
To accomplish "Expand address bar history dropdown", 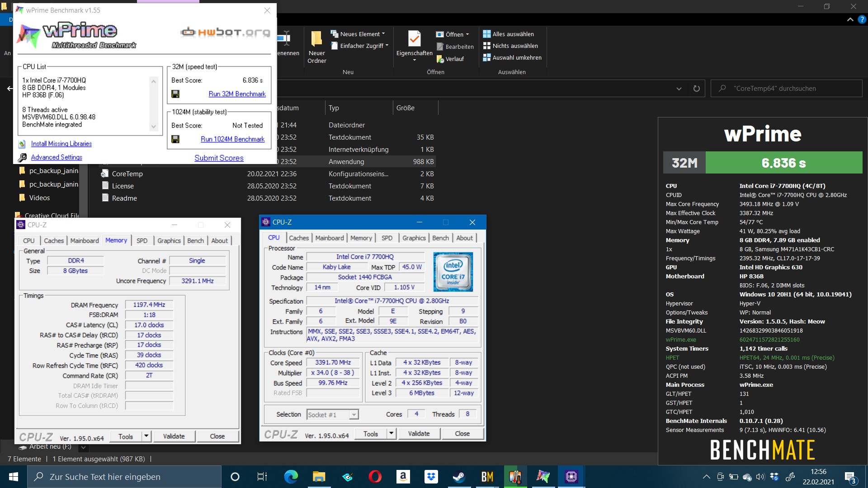I will pyautogui.click(x=679, y=89).
